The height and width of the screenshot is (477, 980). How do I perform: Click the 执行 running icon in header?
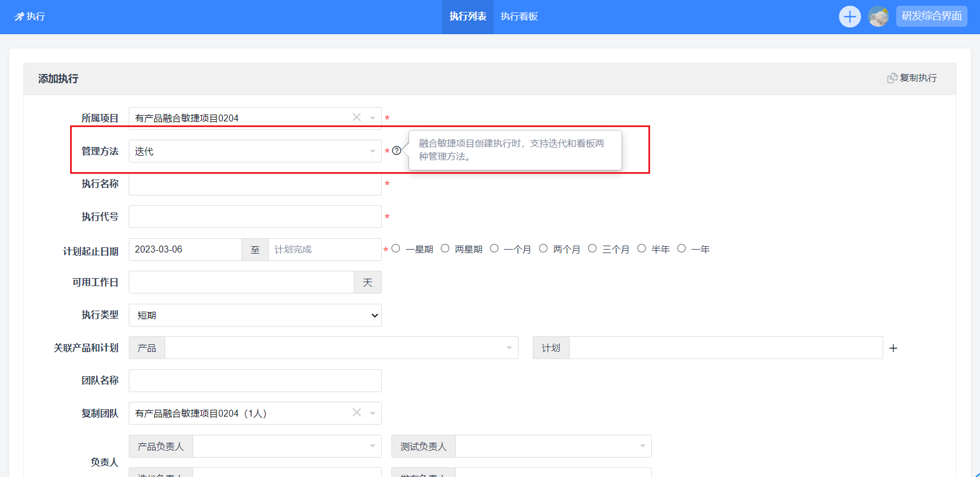pos(19,17)
